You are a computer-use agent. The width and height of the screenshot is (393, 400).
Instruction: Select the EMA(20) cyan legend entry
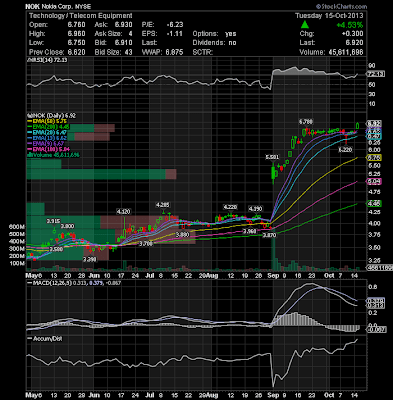tap(48, 132)
